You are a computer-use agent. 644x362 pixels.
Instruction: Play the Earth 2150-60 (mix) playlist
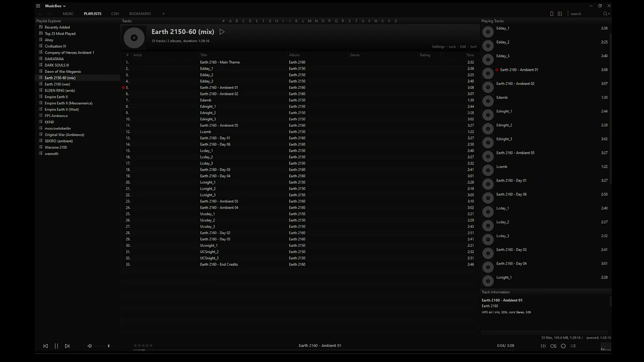coord(222,32)
